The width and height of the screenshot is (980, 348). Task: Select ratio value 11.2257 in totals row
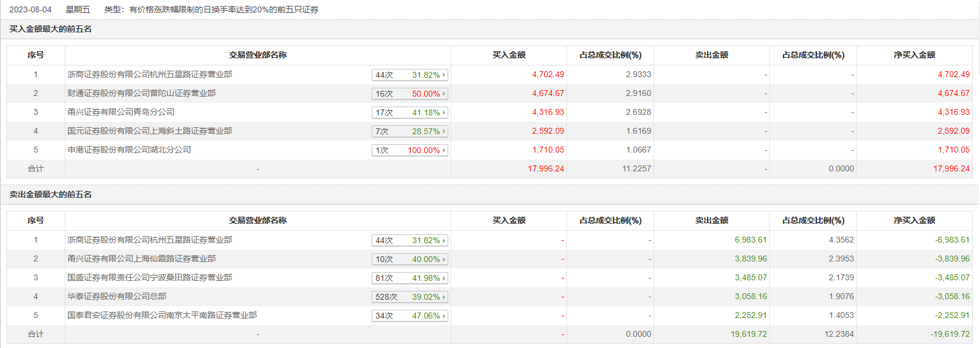click(636, 168)
